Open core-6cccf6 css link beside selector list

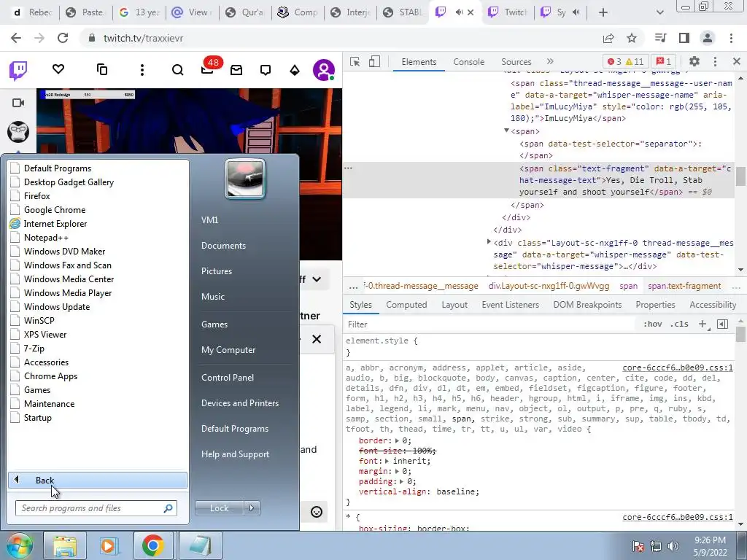[678, 367]
